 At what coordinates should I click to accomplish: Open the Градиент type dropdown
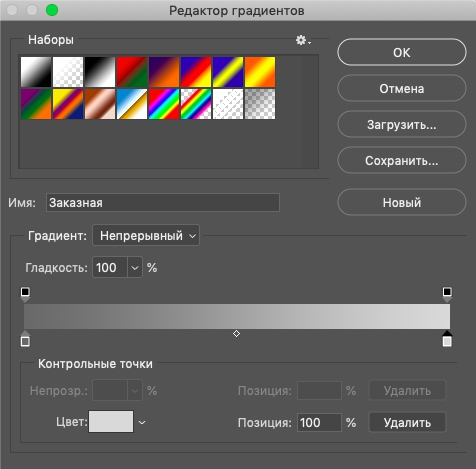(146, 235)
